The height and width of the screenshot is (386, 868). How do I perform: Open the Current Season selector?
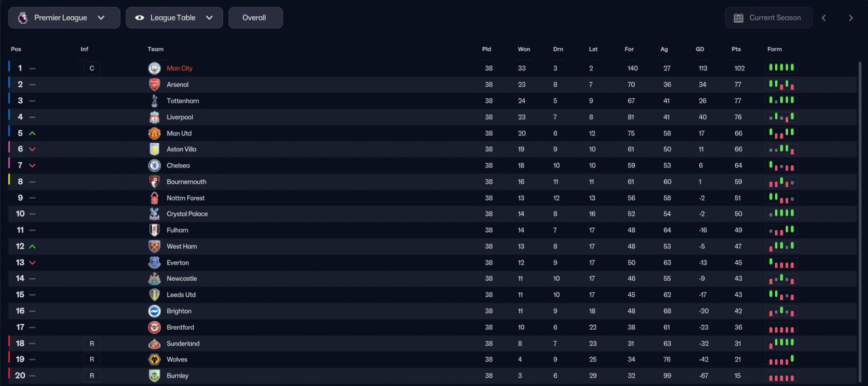pos(768,18)
